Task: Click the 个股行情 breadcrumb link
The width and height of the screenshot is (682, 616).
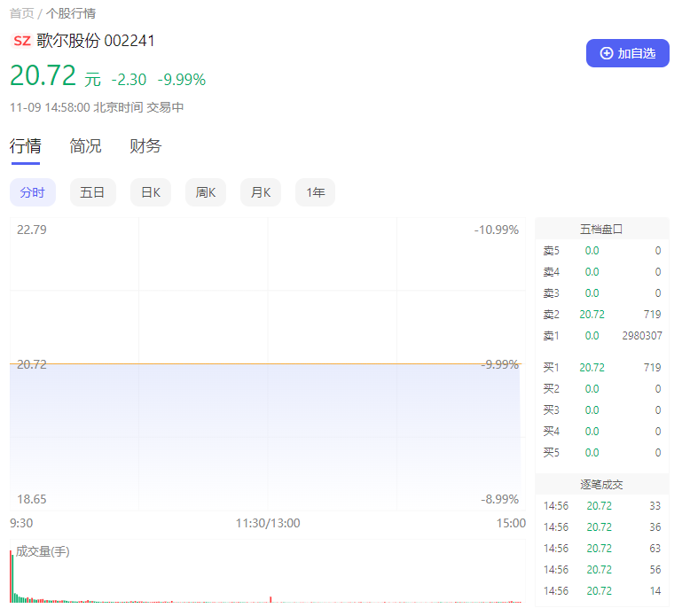Action: (x=71, y=13)
